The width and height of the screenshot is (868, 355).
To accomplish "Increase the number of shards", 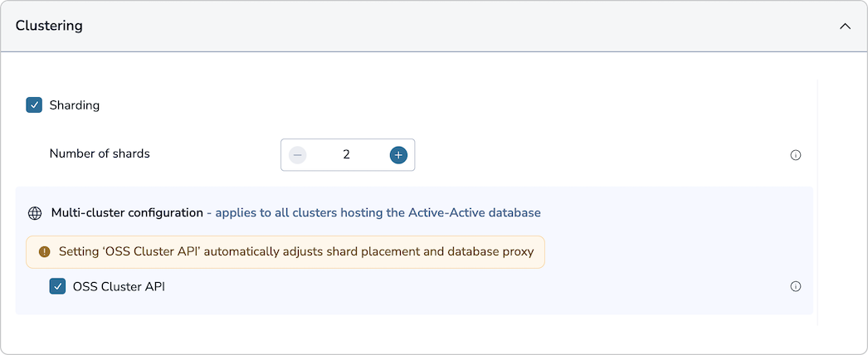I will pyautogui.click(x=398, y=154).
